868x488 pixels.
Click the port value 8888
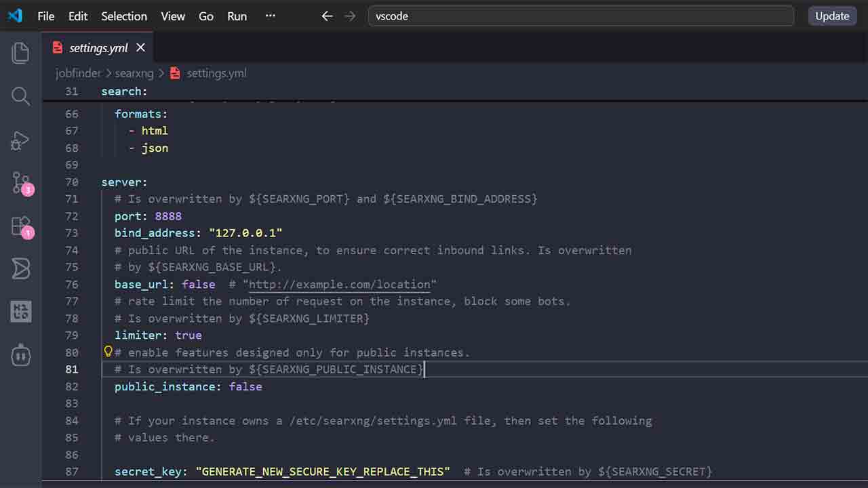pos(168,216)
